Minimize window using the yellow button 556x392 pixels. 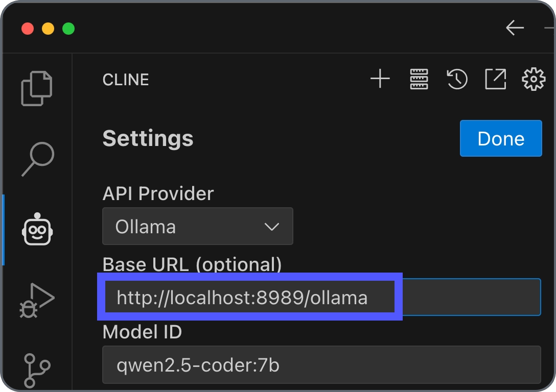(48, 29)
